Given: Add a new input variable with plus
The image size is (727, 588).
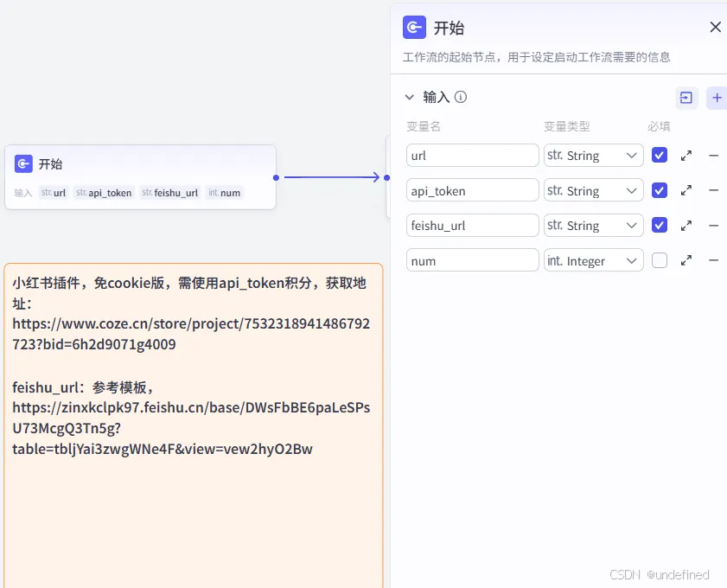Looking at the screenshot, I should (x=717, y=98).
